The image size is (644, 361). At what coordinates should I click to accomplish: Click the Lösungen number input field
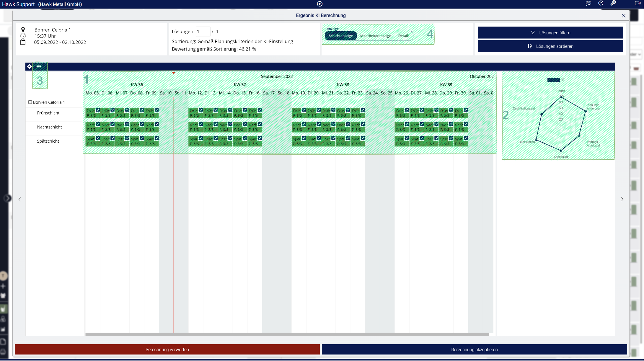(203, 32)
